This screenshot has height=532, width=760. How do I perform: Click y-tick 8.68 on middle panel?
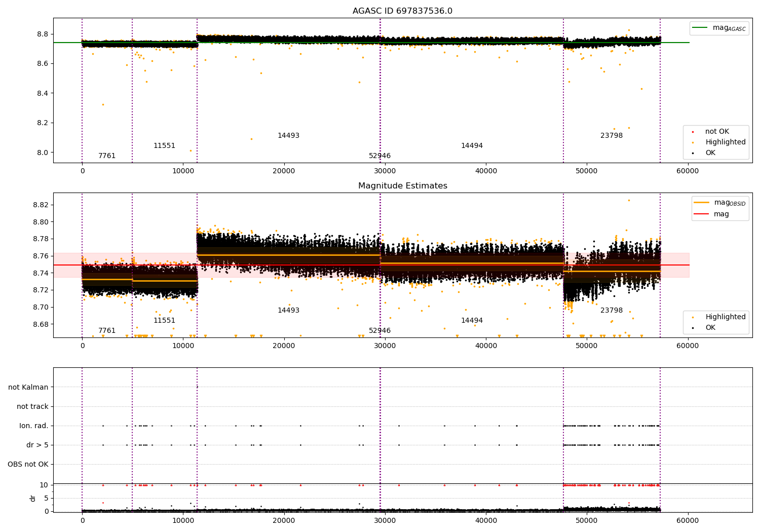tap(41, 324)
